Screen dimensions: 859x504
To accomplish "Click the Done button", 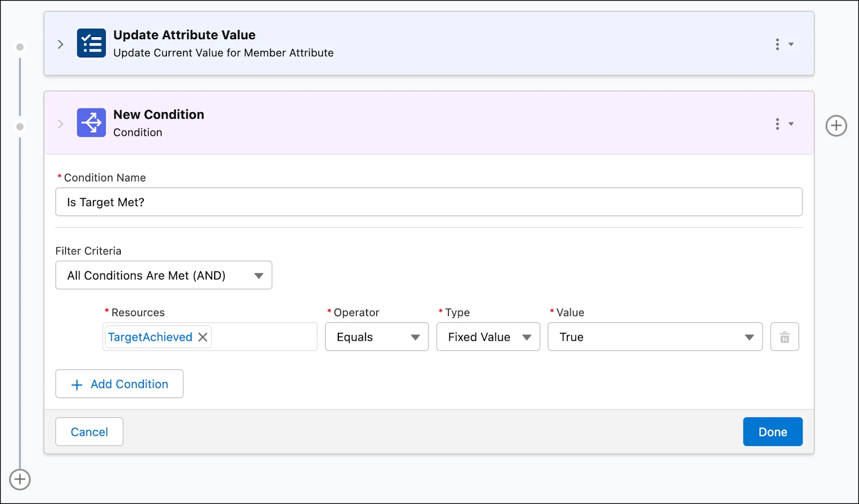I will (x=773, y=432).
